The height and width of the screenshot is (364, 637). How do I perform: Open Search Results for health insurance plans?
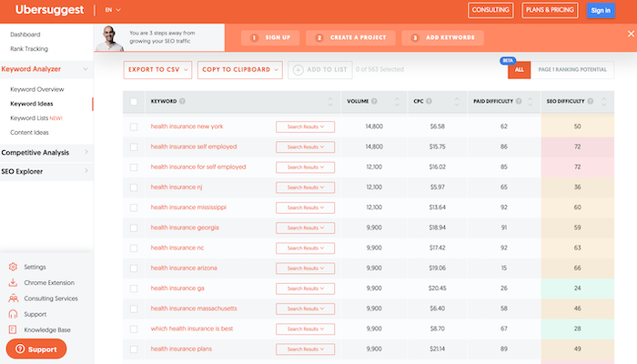point(305,349)
